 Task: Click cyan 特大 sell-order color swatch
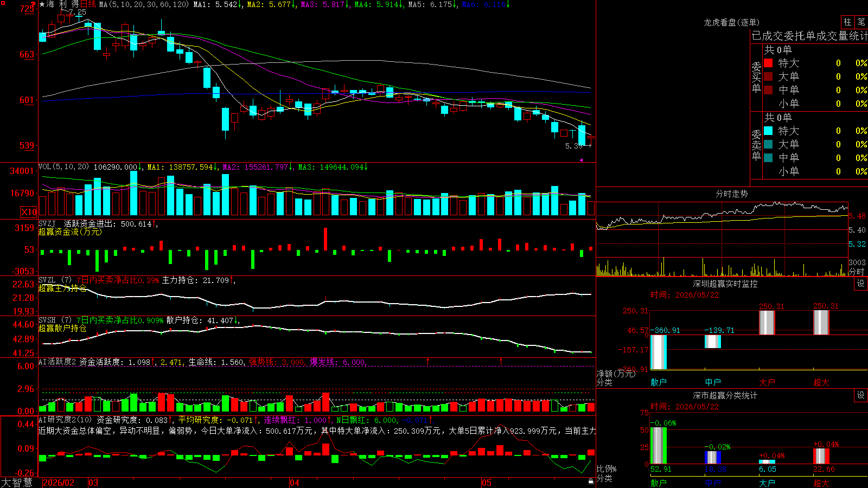(768, 131)
